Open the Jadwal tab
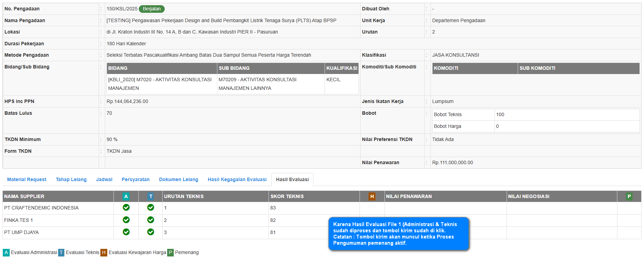 [x=104, y=179]
